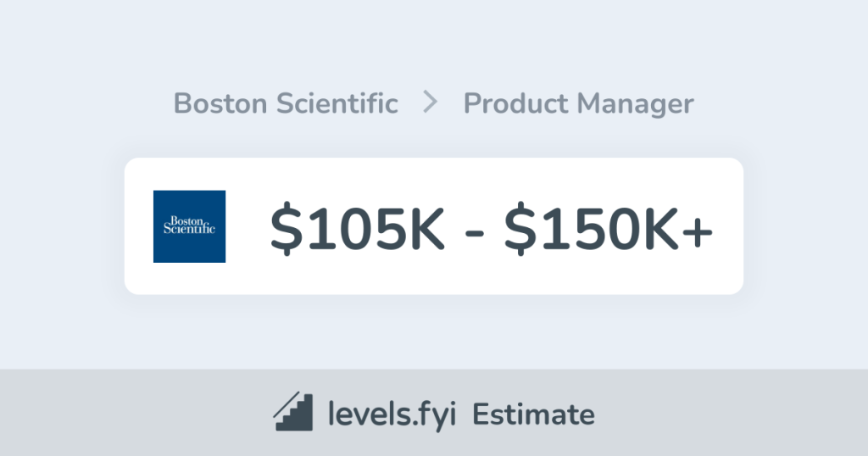Select the Product Manager breadcrumb
This screenshot has width=868, height=456.
click(578, 103)
